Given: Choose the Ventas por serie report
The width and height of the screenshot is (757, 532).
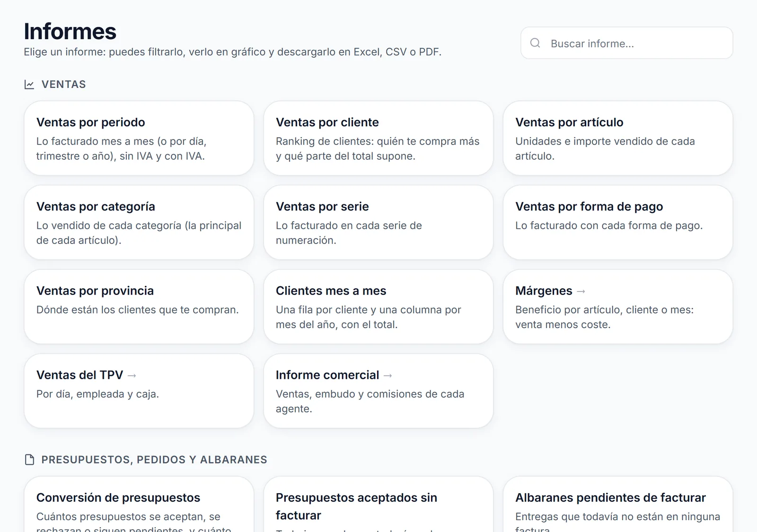Looking at the screenshot, I should (378, 222).
